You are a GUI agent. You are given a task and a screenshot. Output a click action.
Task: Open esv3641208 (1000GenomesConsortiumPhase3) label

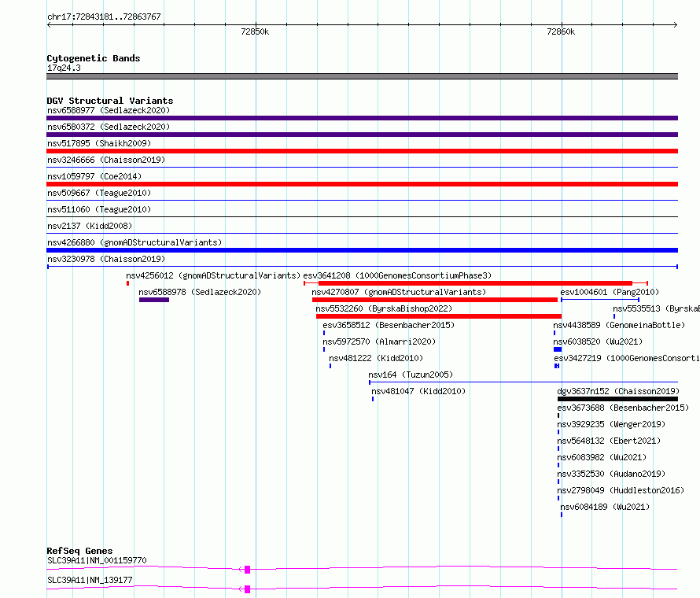[397, 275]
